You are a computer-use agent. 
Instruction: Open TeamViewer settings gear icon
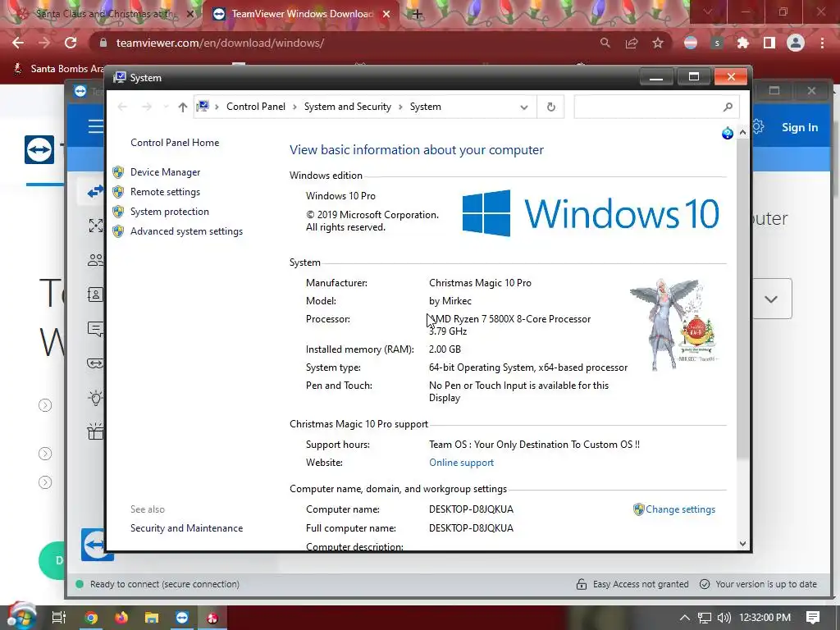[x=757, y=127]
